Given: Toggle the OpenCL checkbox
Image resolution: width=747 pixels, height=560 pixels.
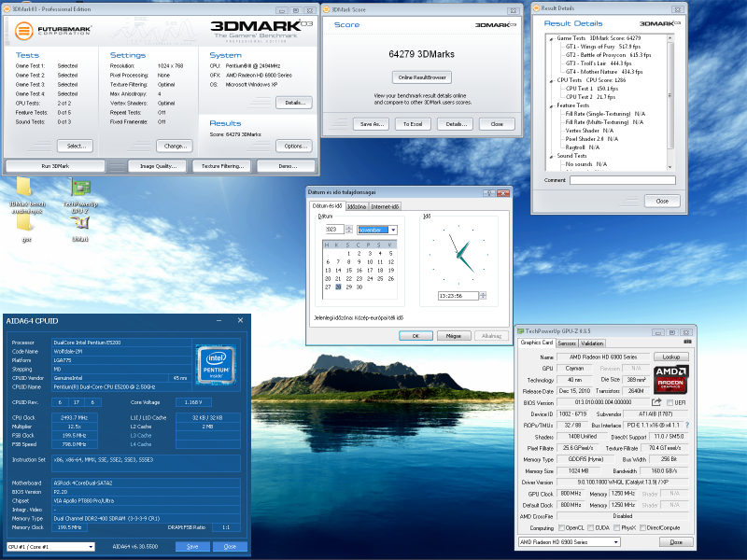Looking at the screenshot, I should click(x=561, y=527).
